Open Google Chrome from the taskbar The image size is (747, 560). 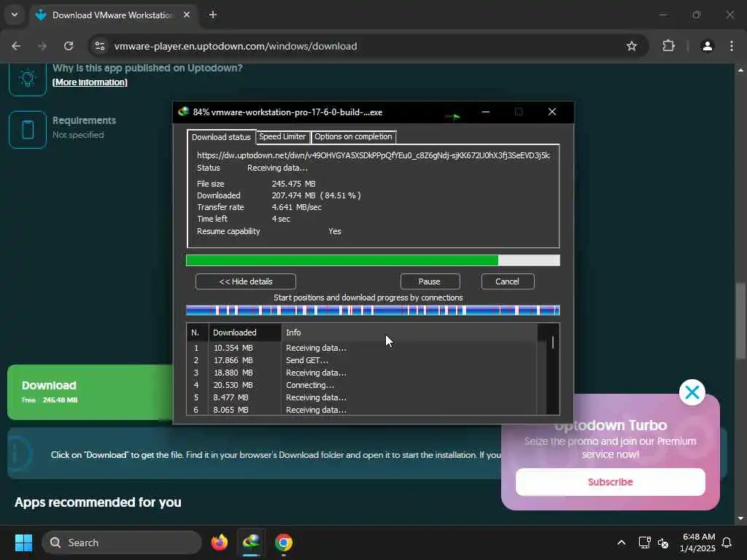284,542
